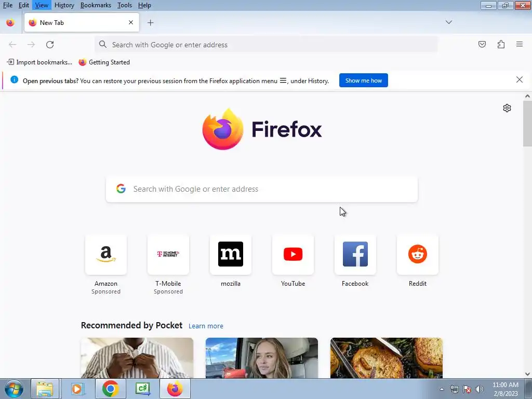Click the Firefox taskbar button
532x399 pixels.
tap(175, 389)
